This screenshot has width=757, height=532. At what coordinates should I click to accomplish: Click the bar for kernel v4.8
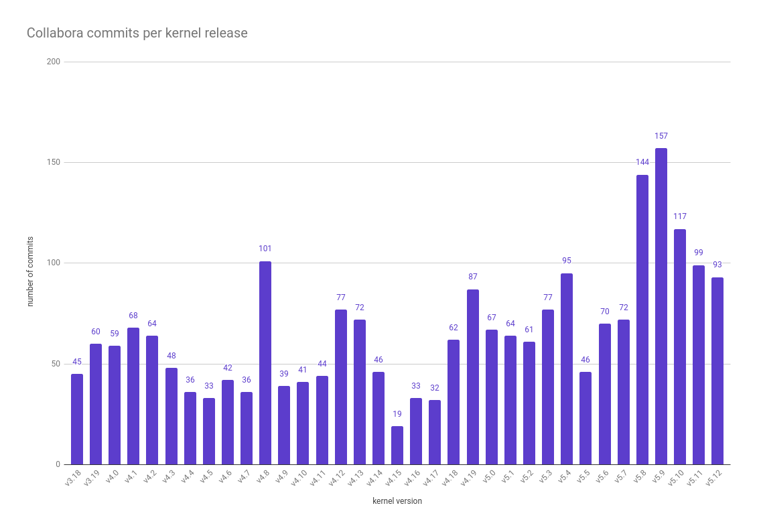(265, 363)
